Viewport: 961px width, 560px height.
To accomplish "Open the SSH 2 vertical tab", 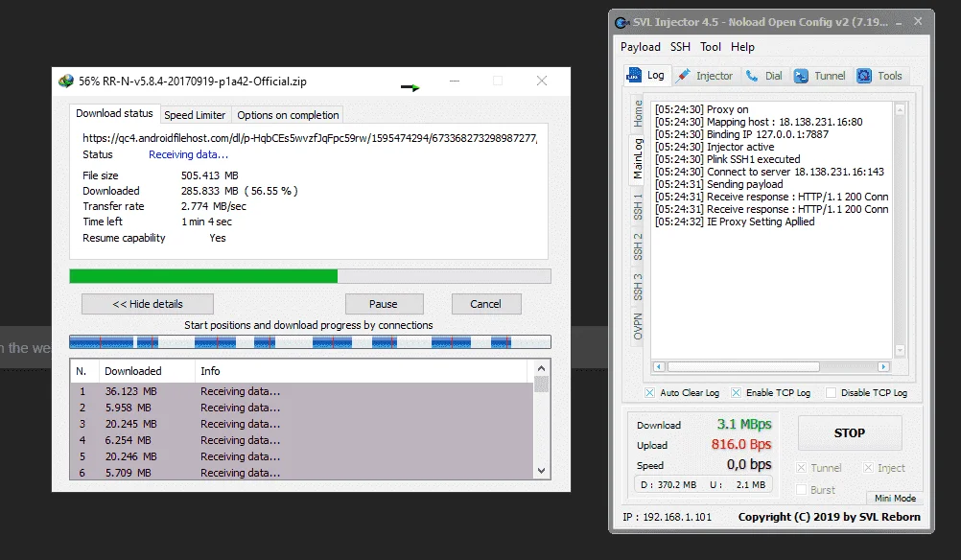I will click(638, 246).
